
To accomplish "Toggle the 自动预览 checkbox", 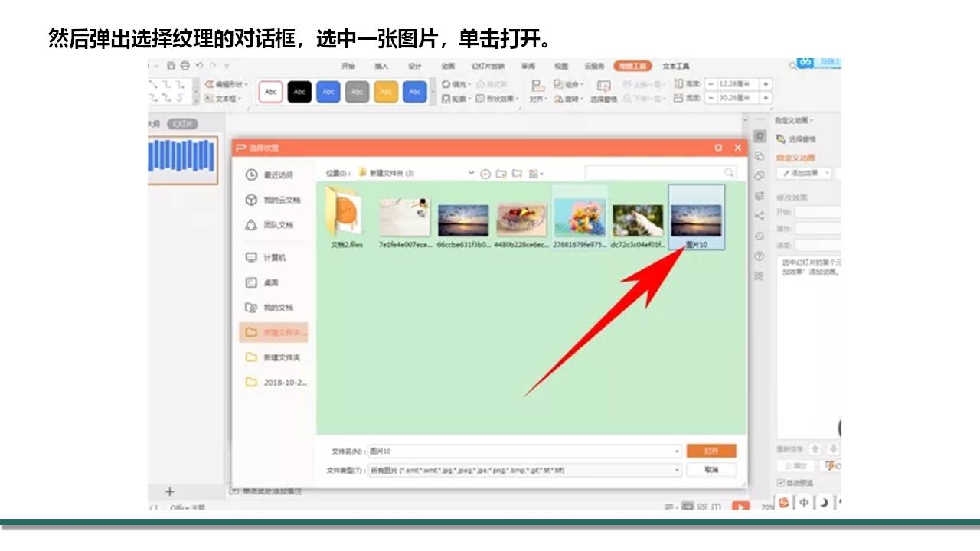I will pyautogui.click(x=781, y=483).
